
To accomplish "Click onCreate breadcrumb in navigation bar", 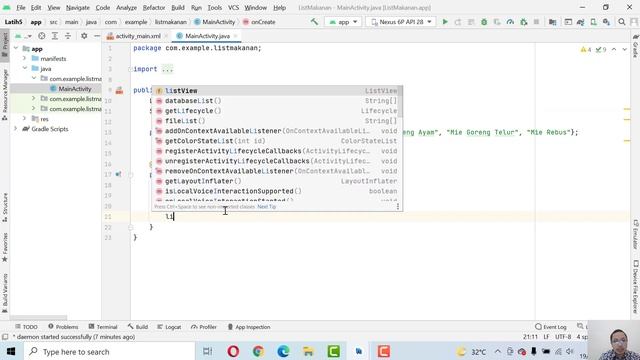I will (x=259, y=22).
